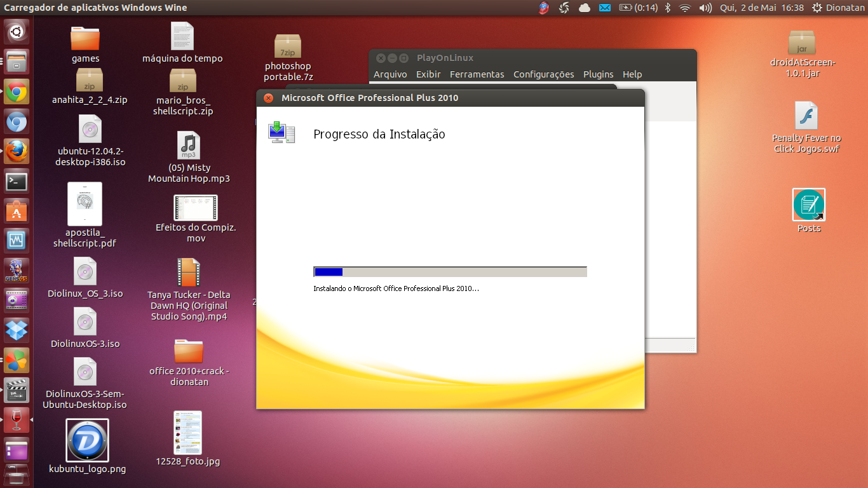Select Diolinux_OS_3.iso disc image
The image size is (868, 488).
[x=85, y=278]
